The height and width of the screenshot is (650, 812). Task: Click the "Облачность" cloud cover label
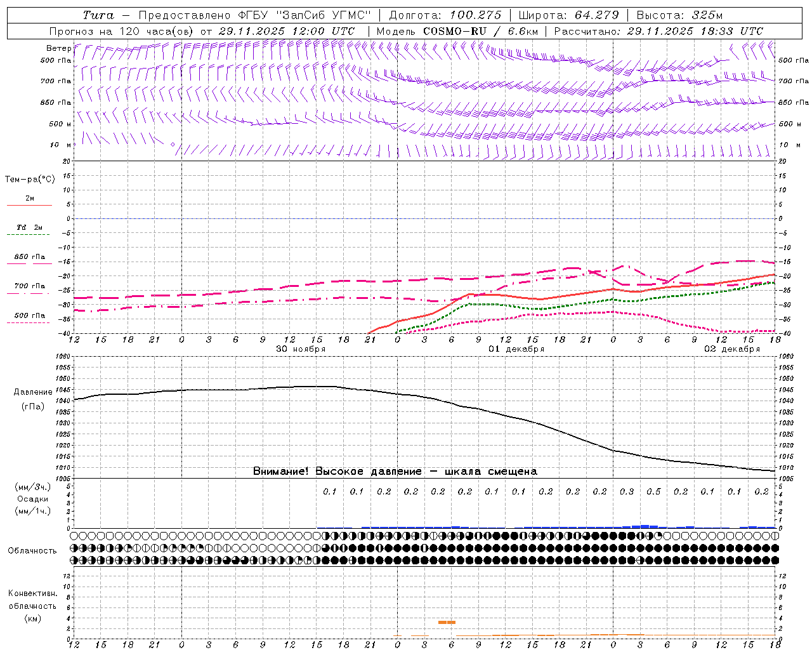coord(32,550)
